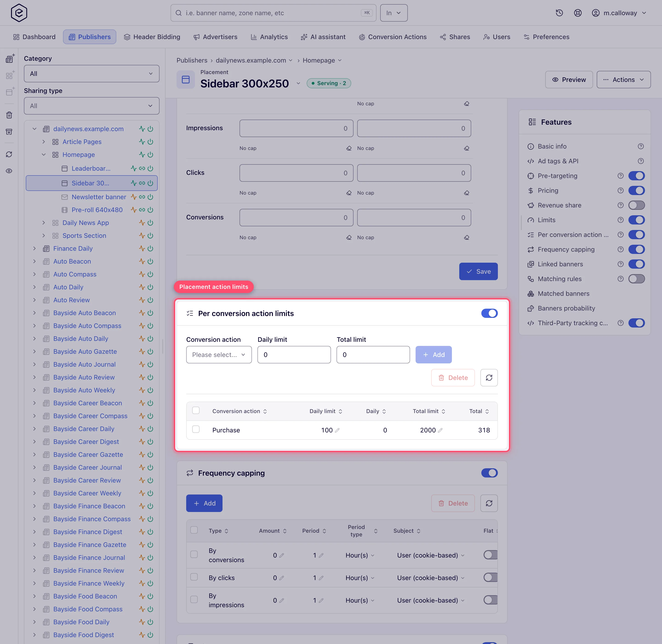Click the Daily limit input field

(x=294, y=355)
